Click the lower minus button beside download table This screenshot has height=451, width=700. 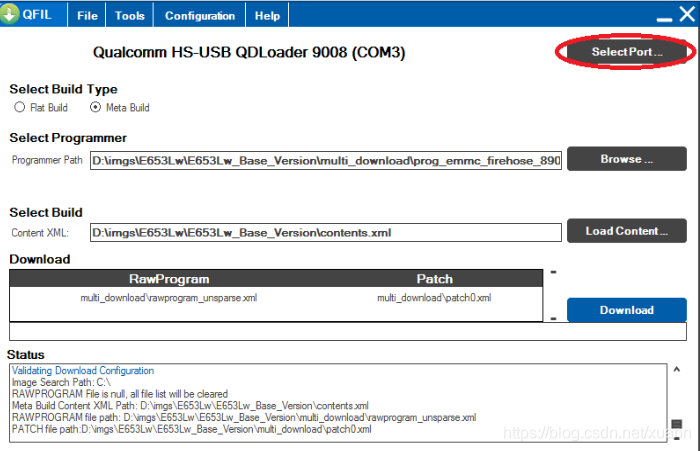point(554,318)
